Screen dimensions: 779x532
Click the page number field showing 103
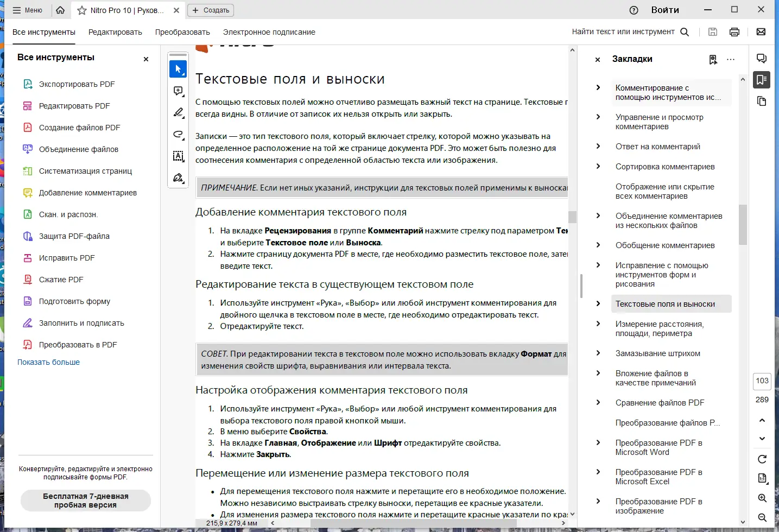pyautogui.click(x=762, y=381)
